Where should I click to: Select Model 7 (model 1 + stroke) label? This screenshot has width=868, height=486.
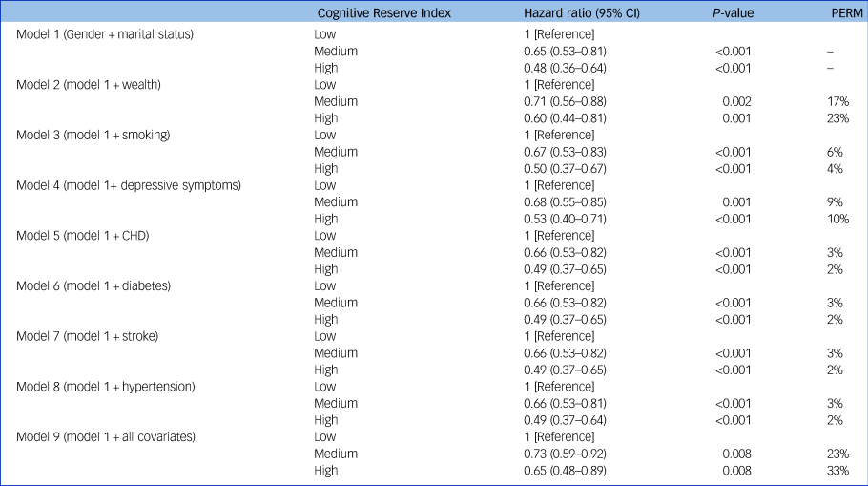pyautogui.click(x=87, y=336)
